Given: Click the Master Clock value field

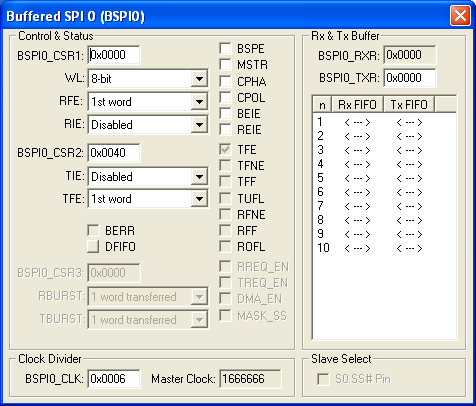Looking at the screenshot, I should (x=250, y=379).
